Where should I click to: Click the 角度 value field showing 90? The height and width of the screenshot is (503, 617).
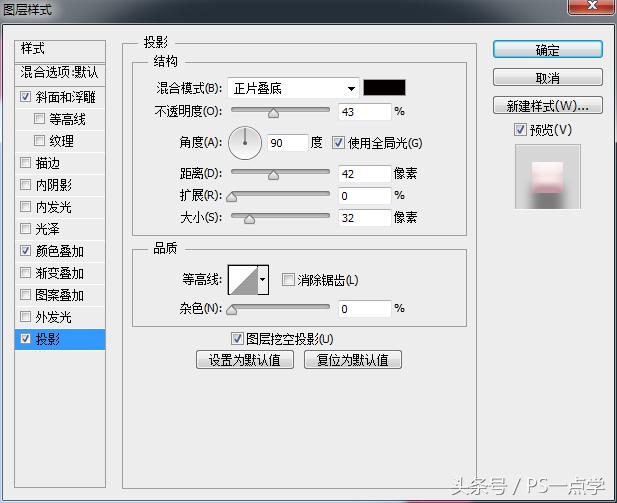287,142
